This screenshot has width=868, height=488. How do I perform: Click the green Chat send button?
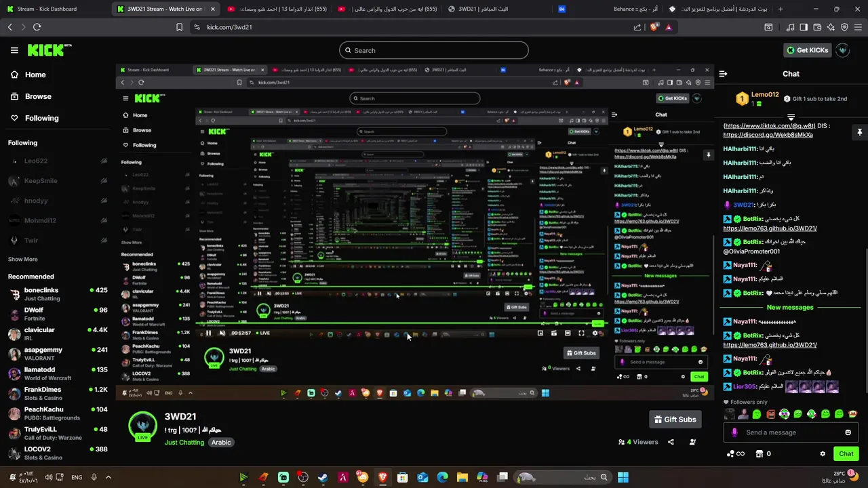846,453
